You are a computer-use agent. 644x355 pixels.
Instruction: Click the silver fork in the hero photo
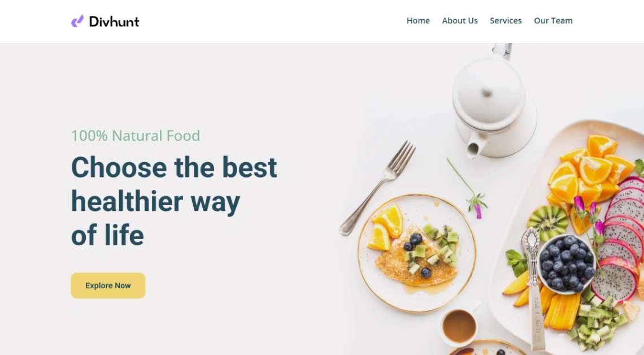[377, 188]
